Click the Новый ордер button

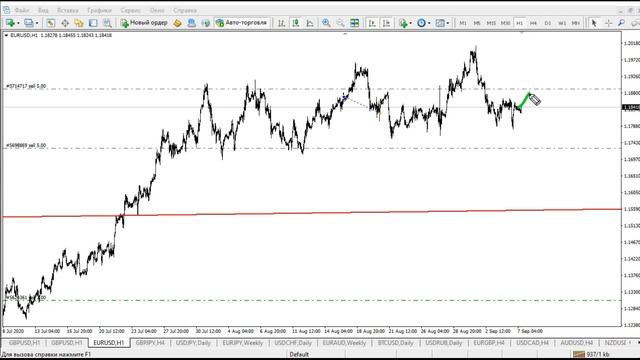click(144, 23)
